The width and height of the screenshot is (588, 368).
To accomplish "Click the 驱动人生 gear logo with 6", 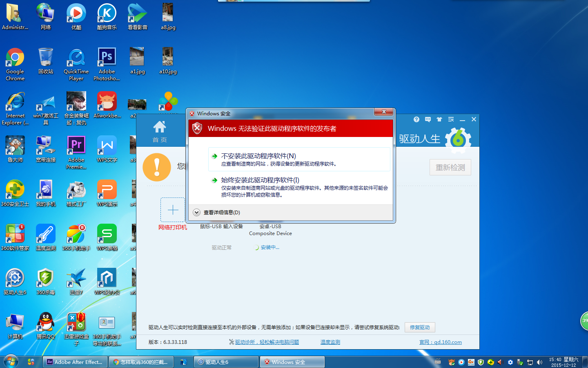I will [458, 140].
